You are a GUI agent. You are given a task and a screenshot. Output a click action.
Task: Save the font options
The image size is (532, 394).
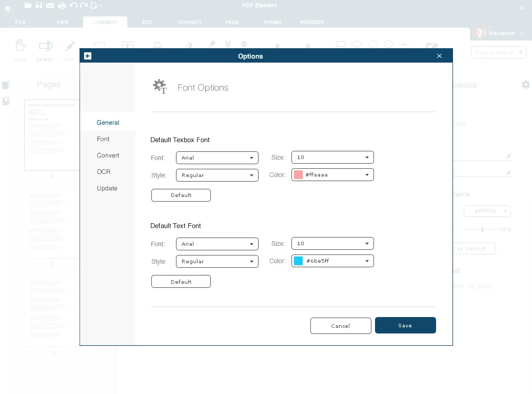(x=405, y=325)
